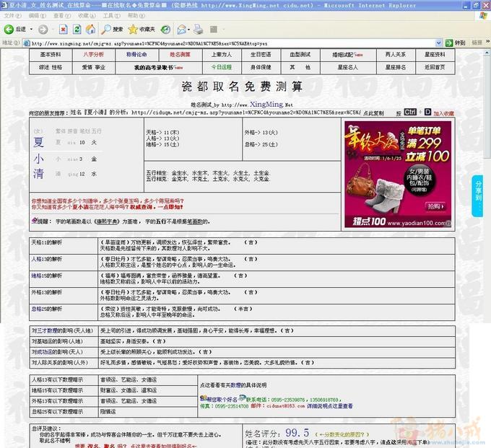Click the gray Edit toolbar icon
Image resolution: width=491 pixels, height=448 pixels.
pos(214,30)
